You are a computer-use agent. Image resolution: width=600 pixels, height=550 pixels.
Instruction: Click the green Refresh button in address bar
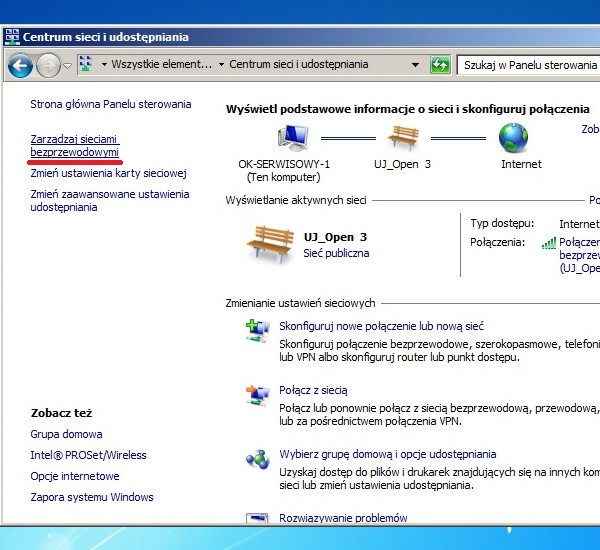pos(440,65)
